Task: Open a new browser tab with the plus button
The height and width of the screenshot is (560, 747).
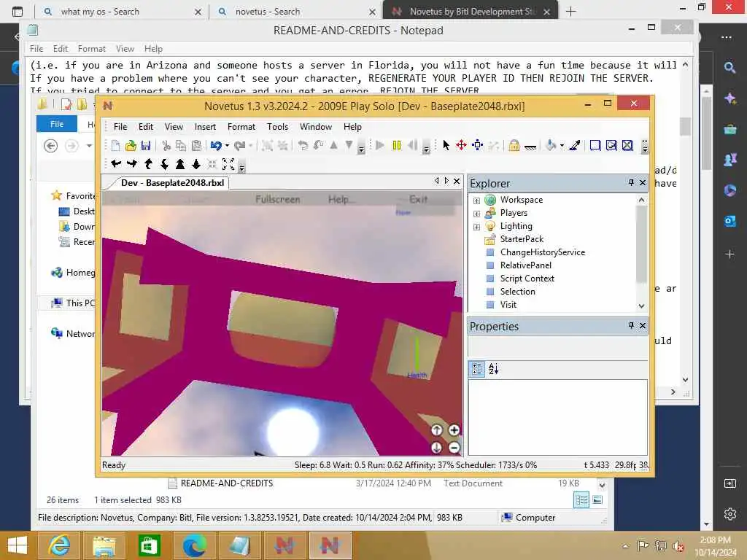Action: [570, 12]
